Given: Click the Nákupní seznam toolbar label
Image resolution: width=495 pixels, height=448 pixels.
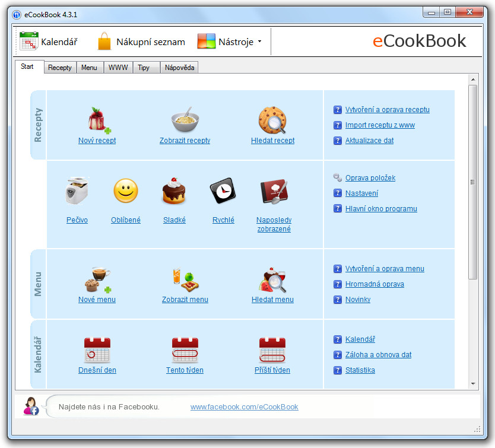Looking at the screenshot, I should point(151,42).
